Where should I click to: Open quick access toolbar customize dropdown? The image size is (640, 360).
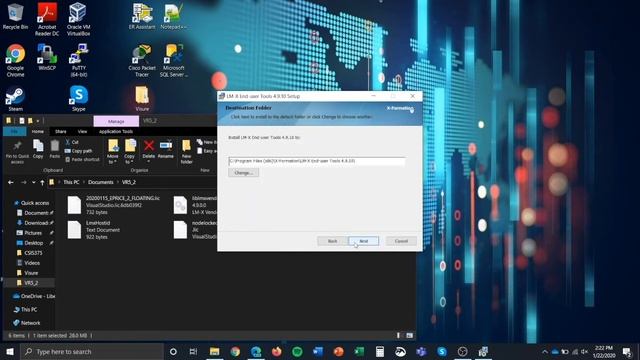(x=38, y=121)
